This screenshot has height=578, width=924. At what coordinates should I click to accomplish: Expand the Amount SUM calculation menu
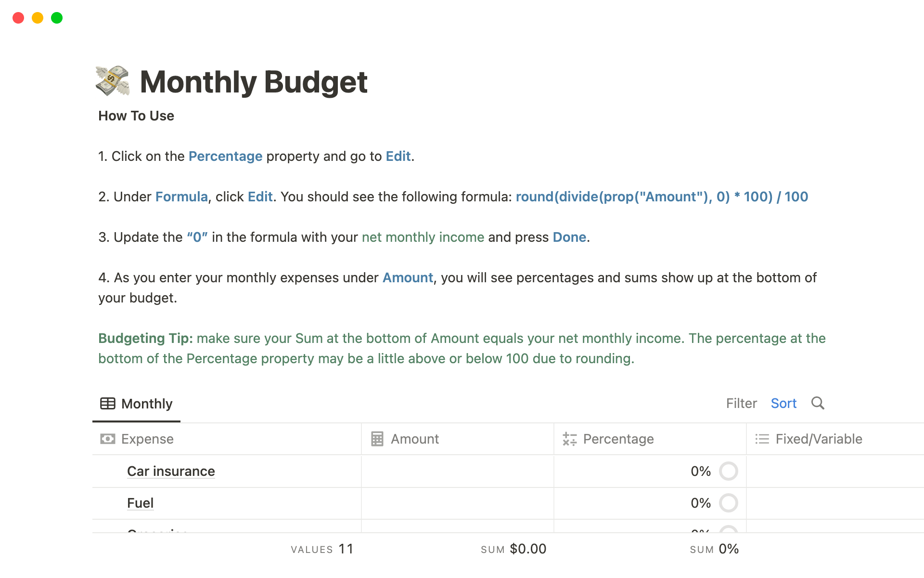[x=513, y=549]
